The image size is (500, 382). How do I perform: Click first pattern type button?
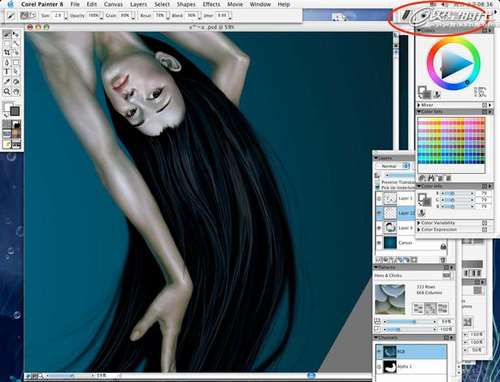click(418, 308)
